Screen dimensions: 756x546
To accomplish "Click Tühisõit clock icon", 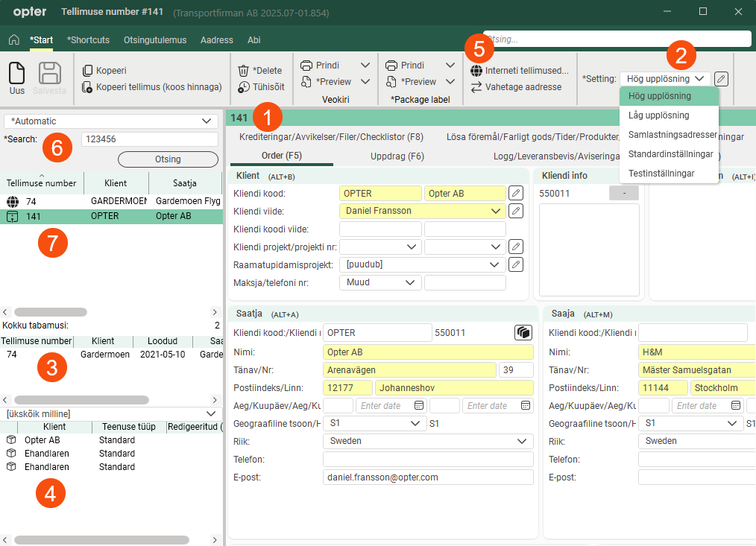I will [243, 87].
